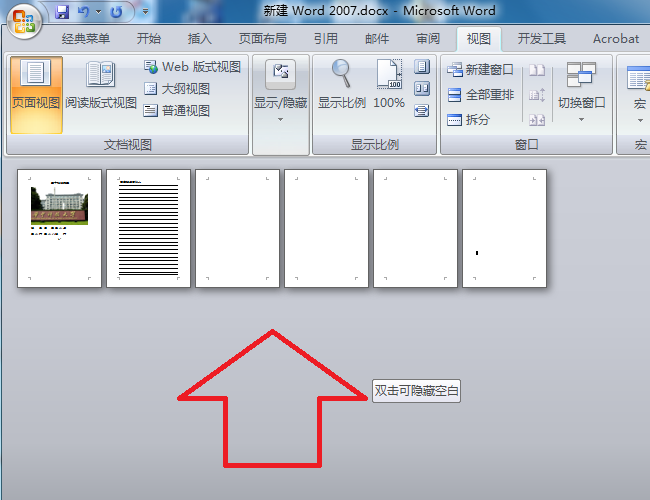Open the 经典菜单 tab
The width and height of the screenshot is (650, 500).
pyautogui.click(x=86, y=39)
